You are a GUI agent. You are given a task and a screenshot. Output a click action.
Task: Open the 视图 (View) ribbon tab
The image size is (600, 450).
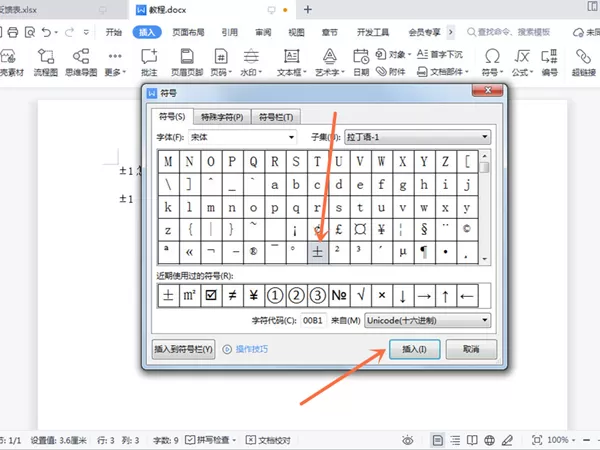(296, 32)
